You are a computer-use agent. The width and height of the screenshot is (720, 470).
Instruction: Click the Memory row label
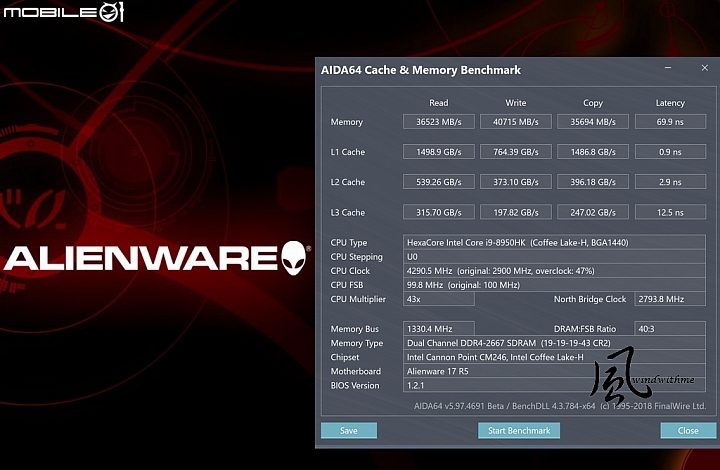pyautogui.click(x=347, y=122)
